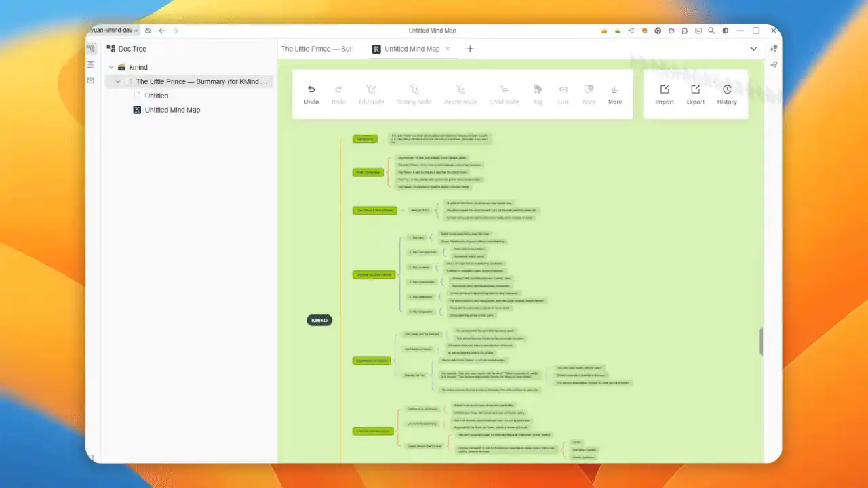Insert a Child node from the toolbar

(x=504, y=94)
